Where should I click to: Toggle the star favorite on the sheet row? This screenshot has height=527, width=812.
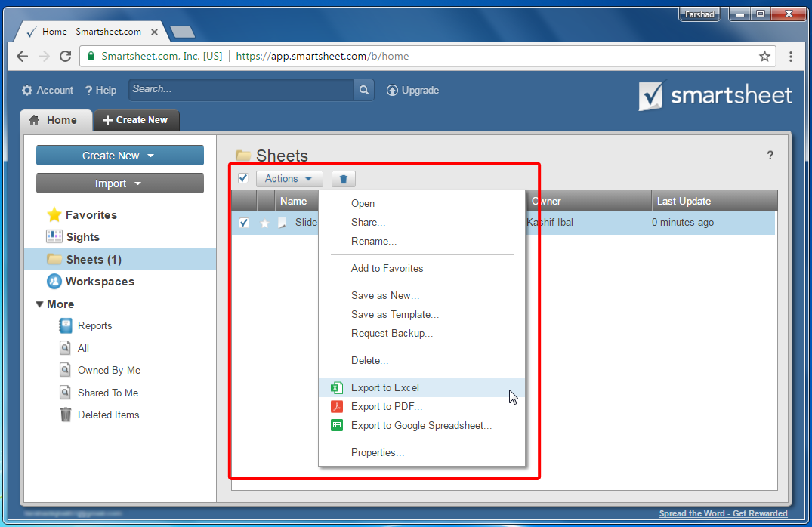pyautogui.click(x=264, y=222)
